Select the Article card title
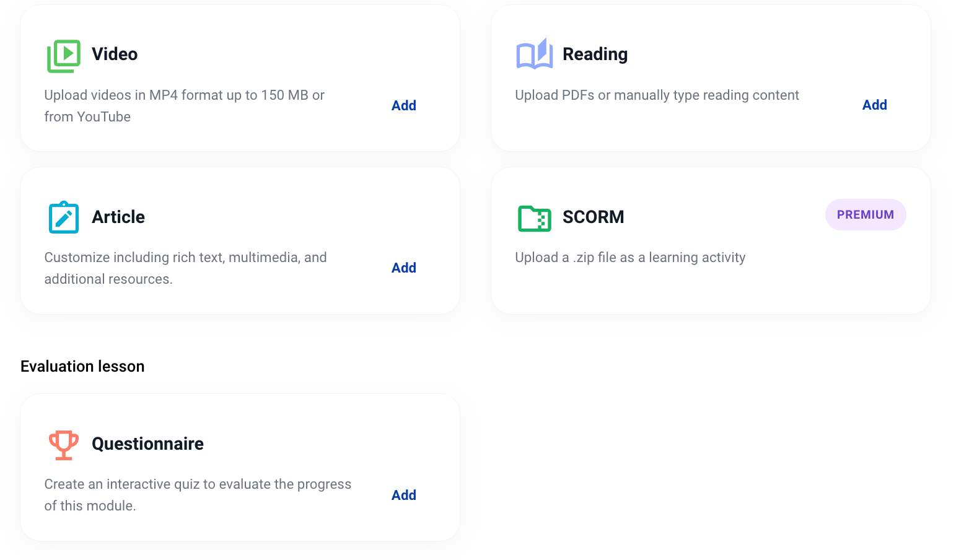This screenshot has height=560, width=969. (x=118, y=217)
